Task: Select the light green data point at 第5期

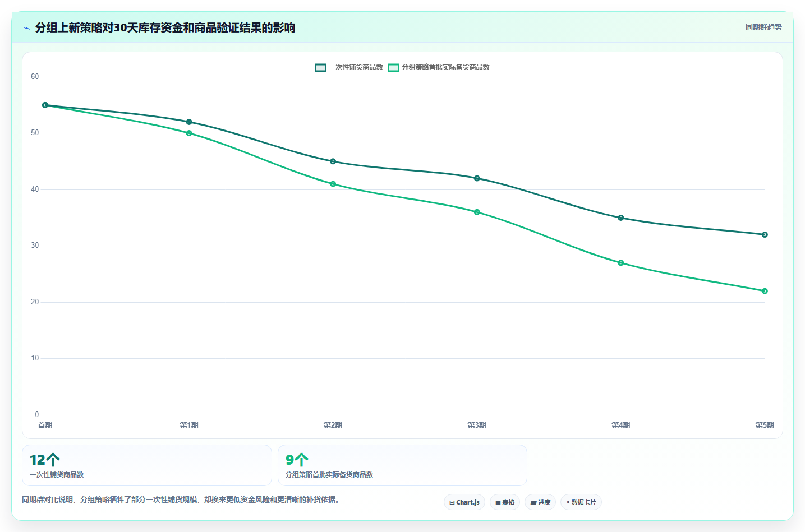Action: (x=765, y=291)
